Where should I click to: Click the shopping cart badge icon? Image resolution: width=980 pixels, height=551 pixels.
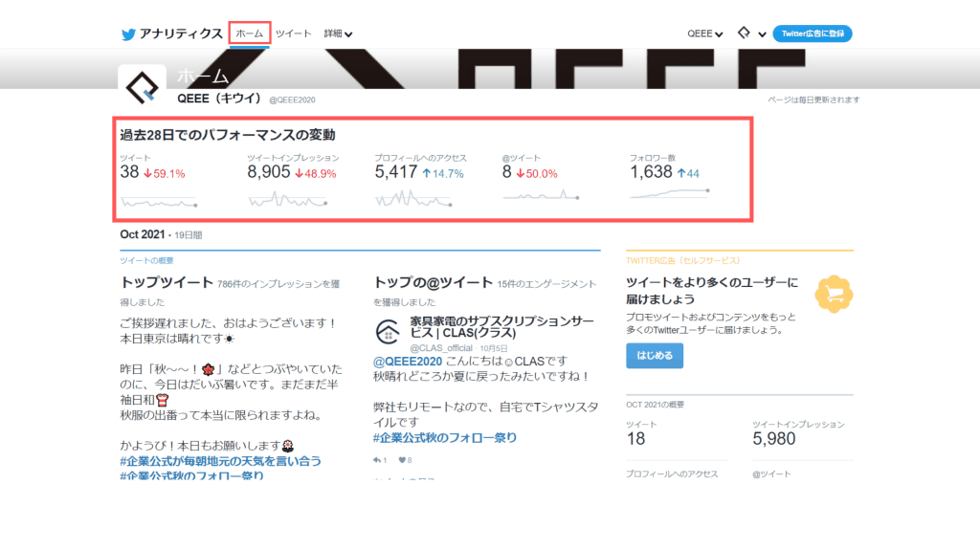click(x=834, y=295)
